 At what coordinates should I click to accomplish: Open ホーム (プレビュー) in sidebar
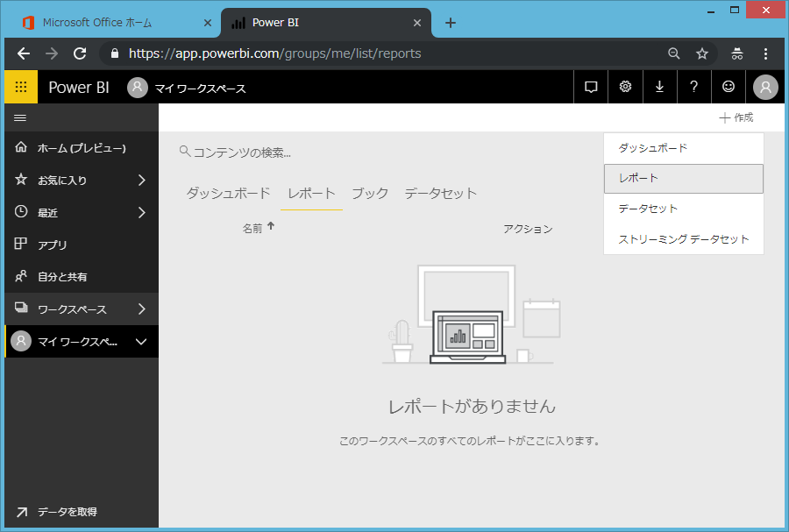click(x=82, y=148)
